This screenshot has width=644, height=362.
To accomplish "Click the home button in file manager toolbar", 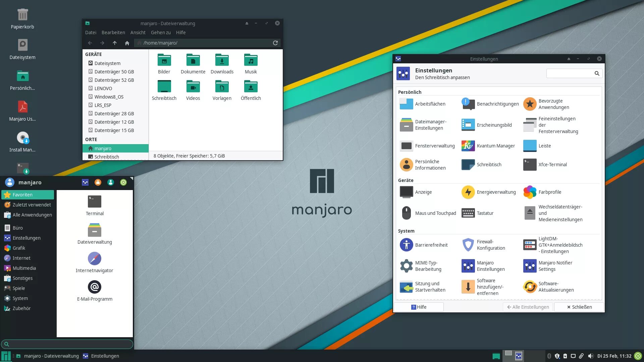I will 127,43.
